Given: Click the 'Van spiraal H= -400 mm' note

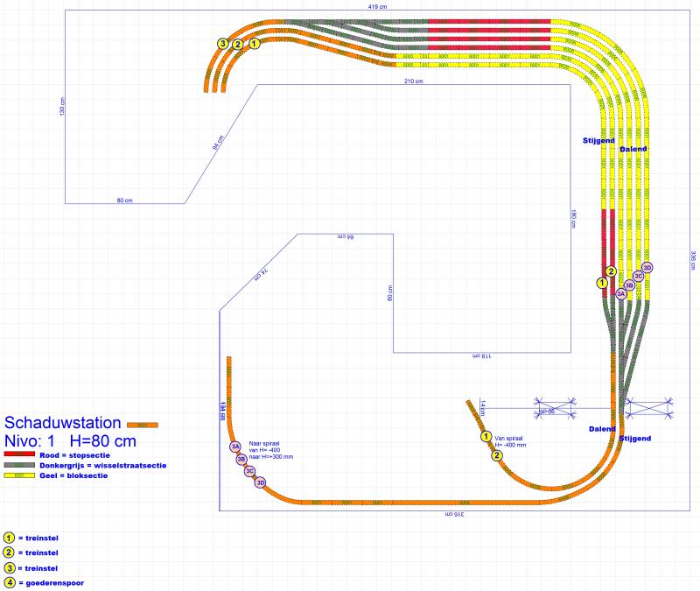Looking at the screenshot, I should point(510,442).
